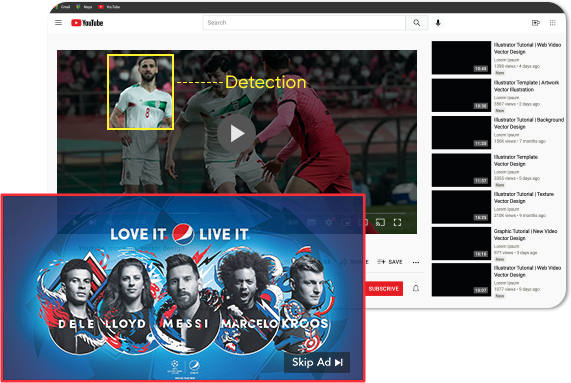Screen dimensions: 571x383
Task: Focus the Search input field
Action: point(304,23)
